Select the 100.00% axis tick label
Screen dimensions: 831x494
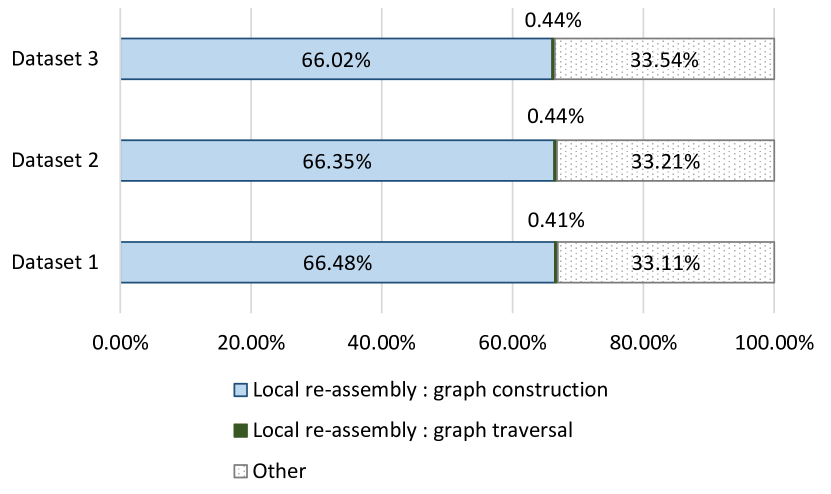pos(774,342)
